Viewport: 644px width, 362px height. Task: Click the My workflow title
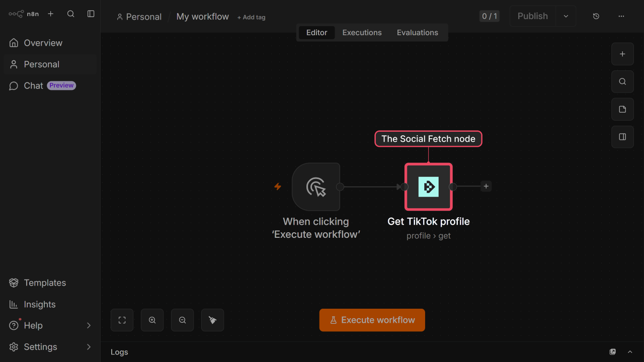pos(203,17)
